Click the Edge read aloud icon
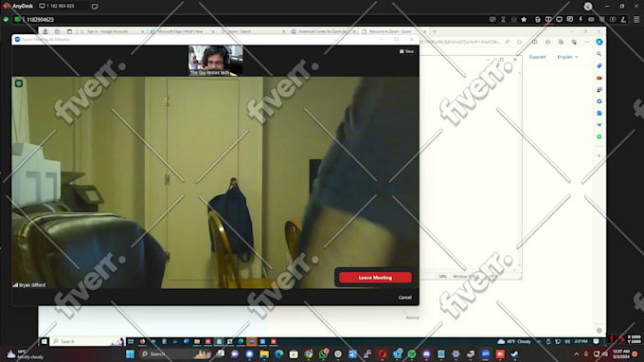 click(x=508, y=42)
